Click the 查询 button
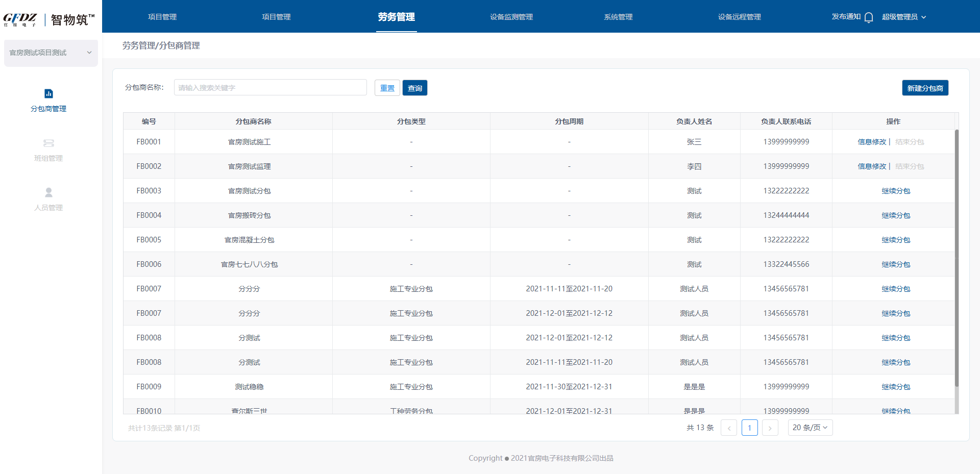Image resolution: width=980 pixels, height=474 pixels. pos(415,88)
